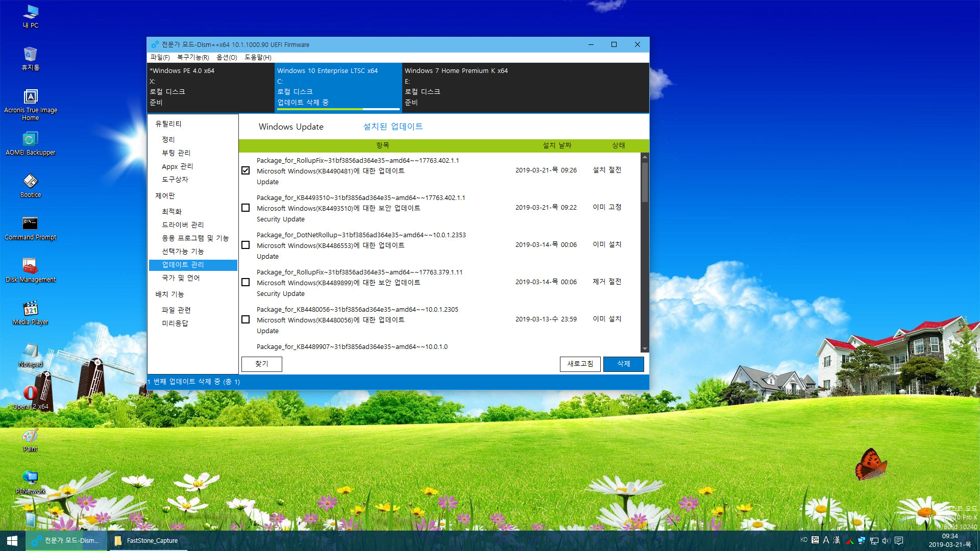Enable the KB4489899 security update checkbox
Viewport: 980px width, 551px height.
246,283
